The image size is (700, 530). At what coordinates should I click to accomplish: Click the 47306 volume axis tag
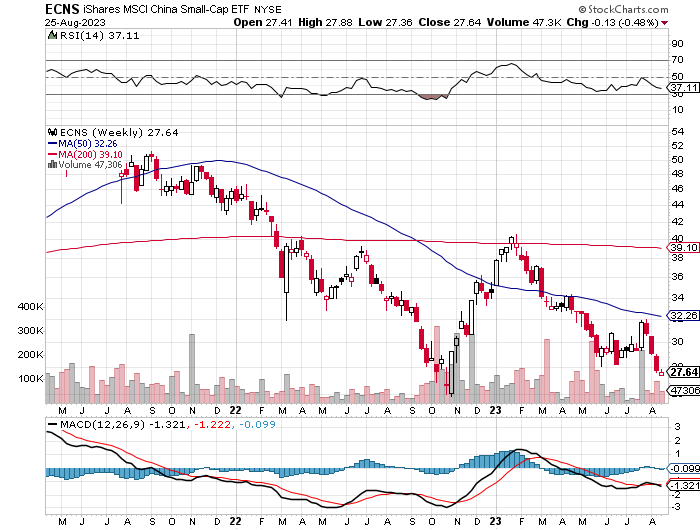point(683,390)
